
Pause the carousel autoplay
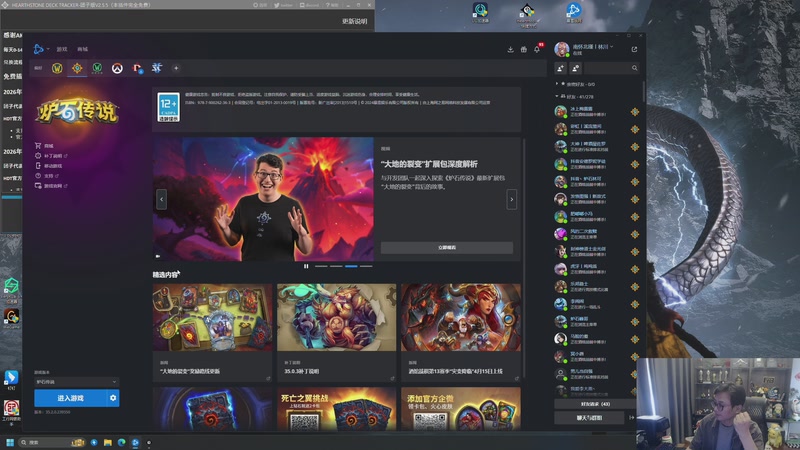(306, 266)
